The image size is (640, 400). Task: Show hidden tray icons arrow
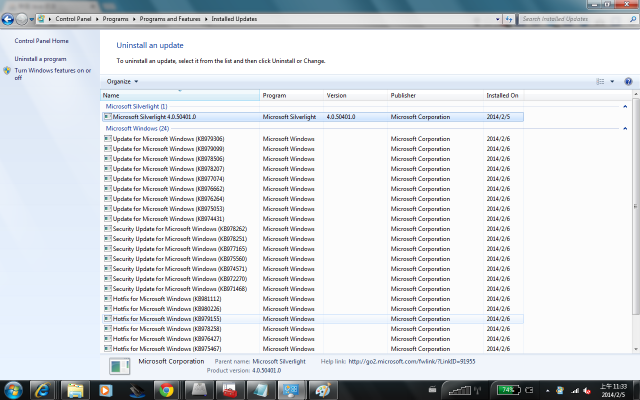pos(547,391)
